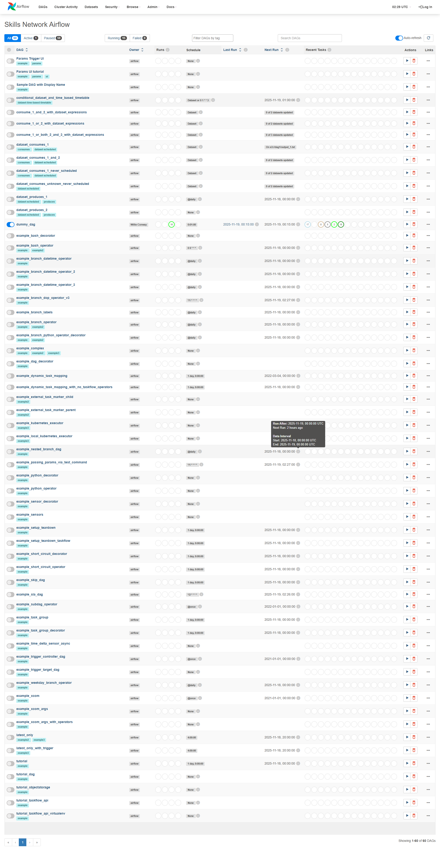Click the delete icon for example_complex
The height and width of the screenshot is (868, 440).
(x=414, y=351)
